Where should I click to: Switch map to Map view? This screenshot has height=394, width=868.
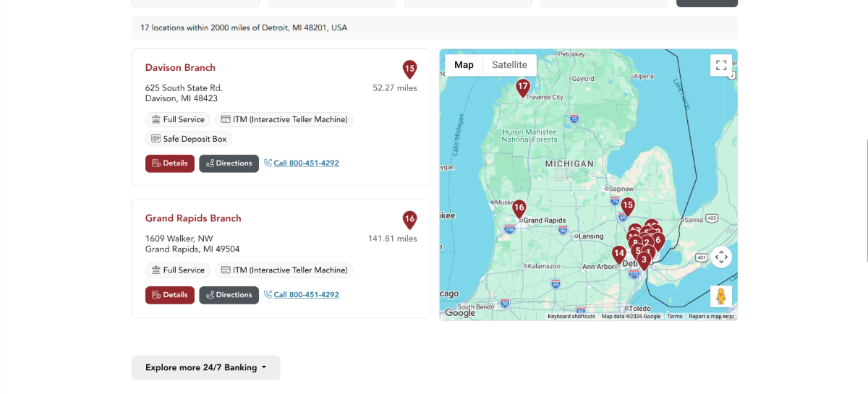point(464,65)
